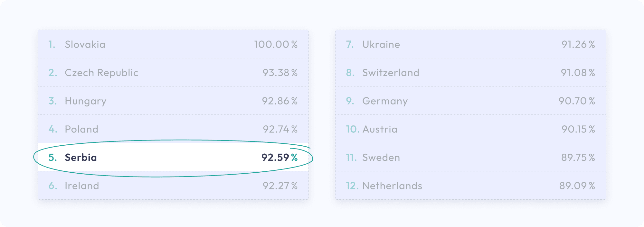Select Poland in the ranking list
Viewport: 644px width, 227px height.
[x=81, y=129]
